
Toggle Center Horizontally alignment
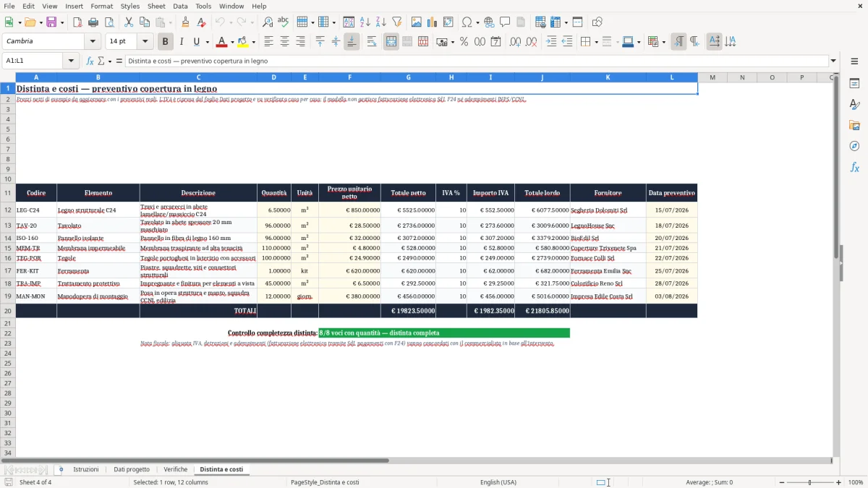click(285, 42)
